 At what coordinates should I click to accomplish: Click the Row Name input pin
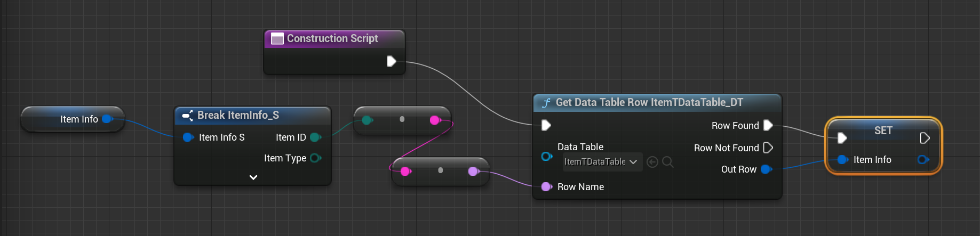pos(546,186)
